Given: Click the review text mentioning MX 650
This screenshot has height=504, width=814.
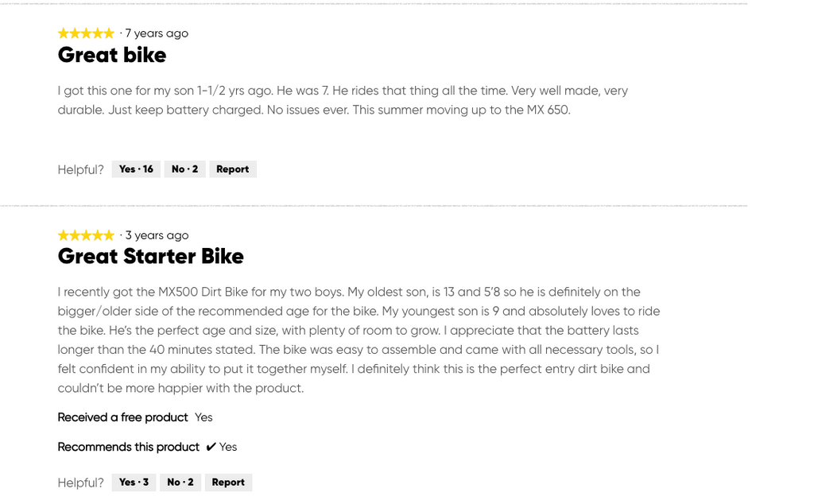Looking at the screenshot, I should [x=343, y=100].
